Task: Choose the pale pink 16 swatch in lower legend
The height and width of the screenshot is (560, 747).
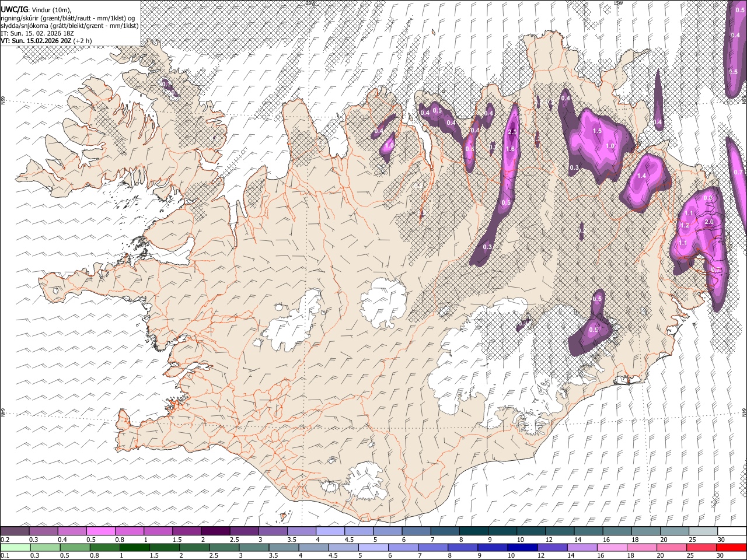Action: pyautogui.click(x=612, y=547)
